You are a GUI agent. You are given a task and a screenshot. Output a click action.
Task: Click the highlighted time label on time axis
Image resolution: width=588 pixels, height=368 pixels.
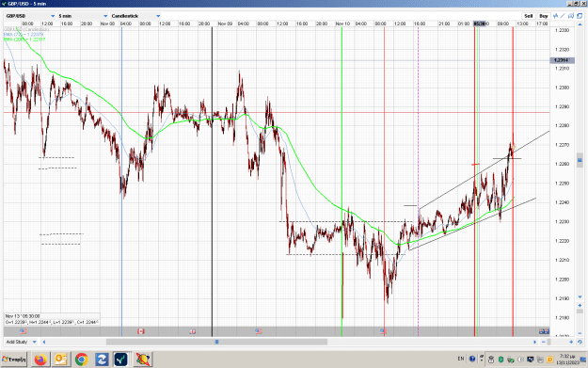coord(480,24)
